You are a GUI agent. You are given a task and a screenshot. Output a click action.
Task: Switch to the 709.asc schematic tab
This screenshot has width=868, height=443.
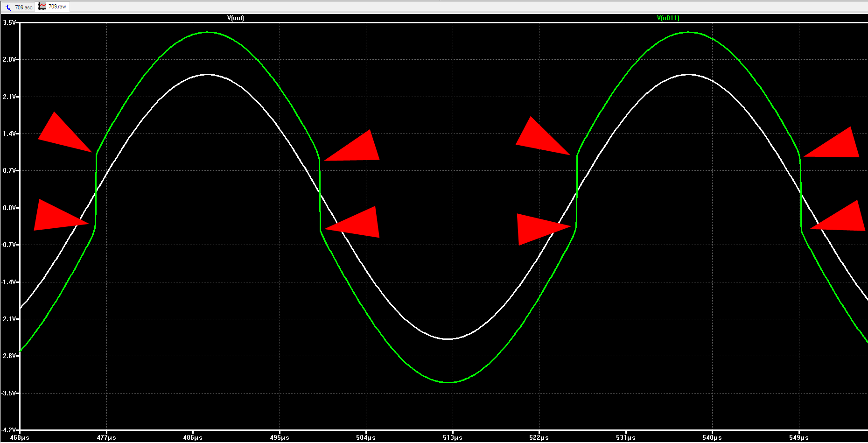tap(19, 7)
